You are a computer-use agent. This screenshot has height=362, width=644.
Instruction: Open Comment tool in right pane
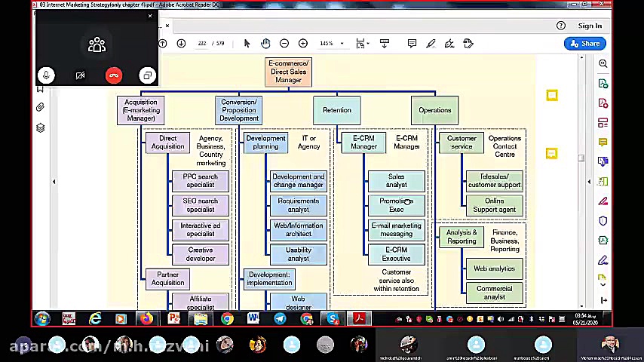(603, 143)
